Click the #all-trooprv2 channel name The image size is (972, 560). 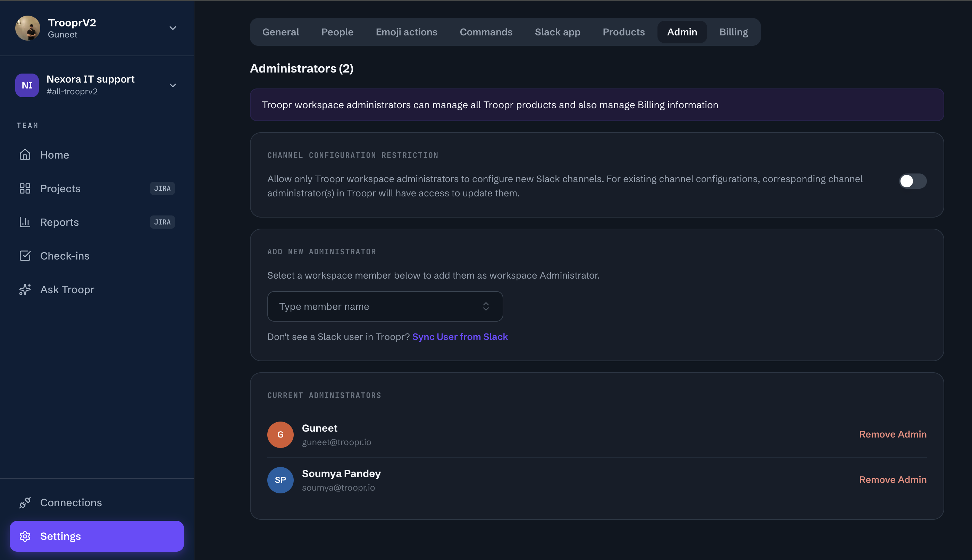pyautogui.click(x=72, y=92)
